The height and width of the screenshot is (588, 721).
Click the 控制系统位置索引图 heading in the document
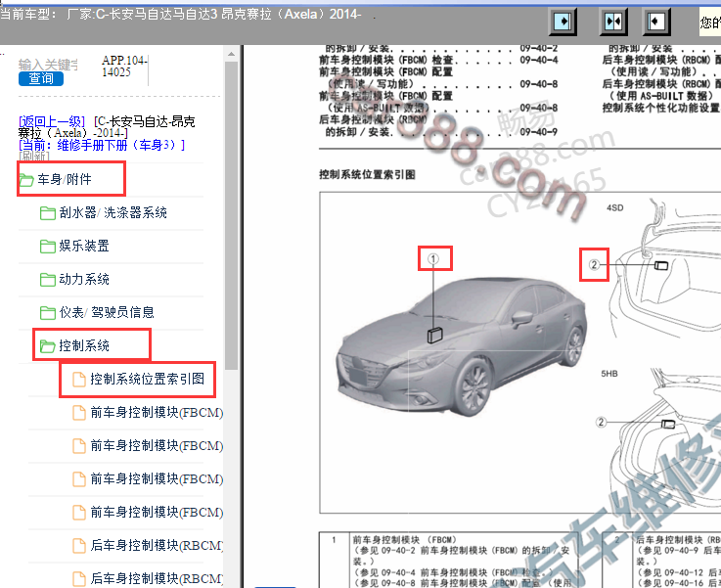[367, 175]
